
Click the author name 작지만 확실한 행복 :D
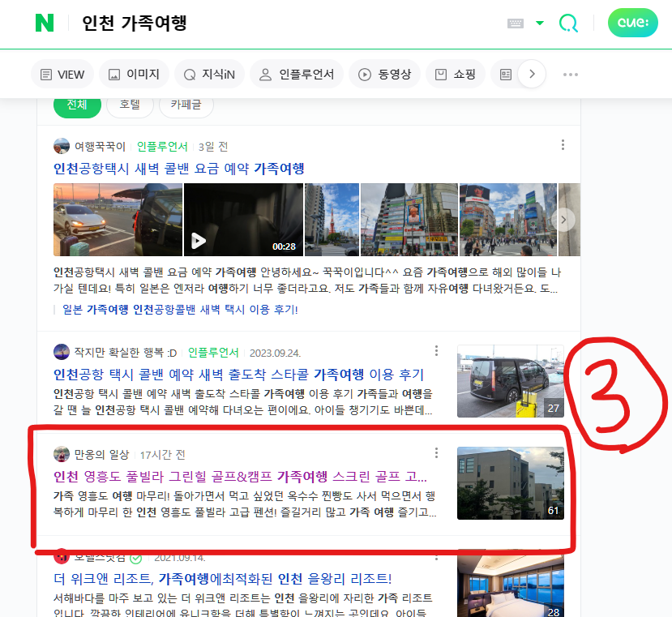126,353
